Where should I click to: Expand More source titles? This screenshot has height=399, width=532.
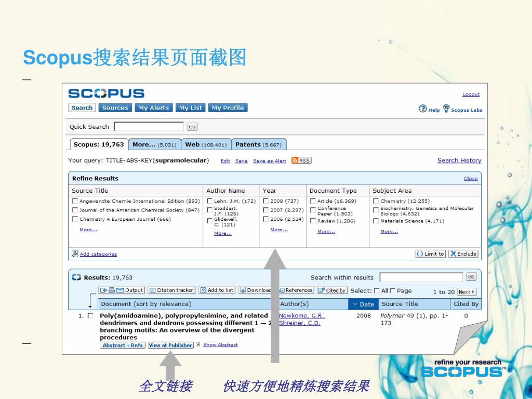(88, 230)
